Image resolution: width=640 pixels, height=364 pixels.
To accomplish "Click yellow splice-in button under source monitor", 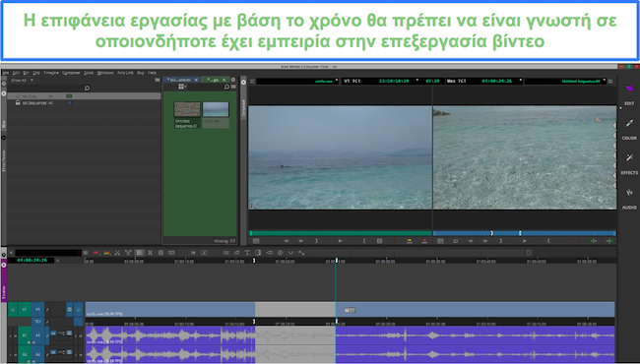I will click(x=410, y=241).
